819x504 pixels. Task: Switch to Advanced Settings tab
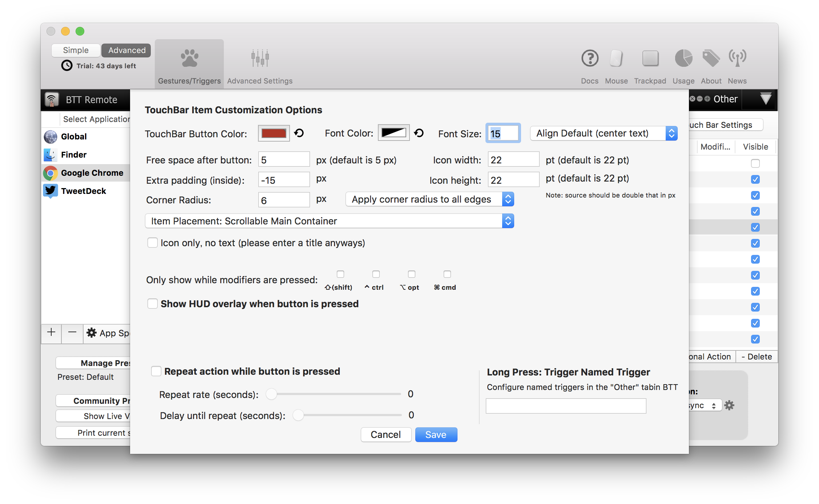point(260,64)
